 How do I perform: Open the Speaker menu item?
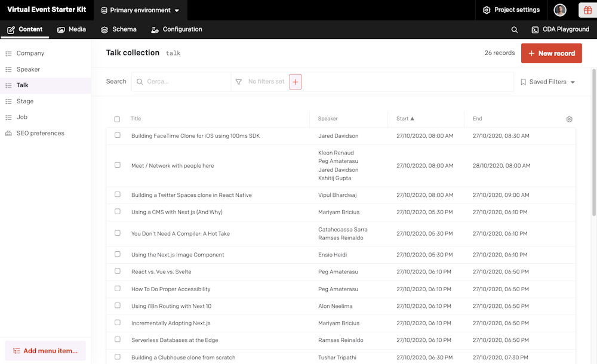point(45,69)
